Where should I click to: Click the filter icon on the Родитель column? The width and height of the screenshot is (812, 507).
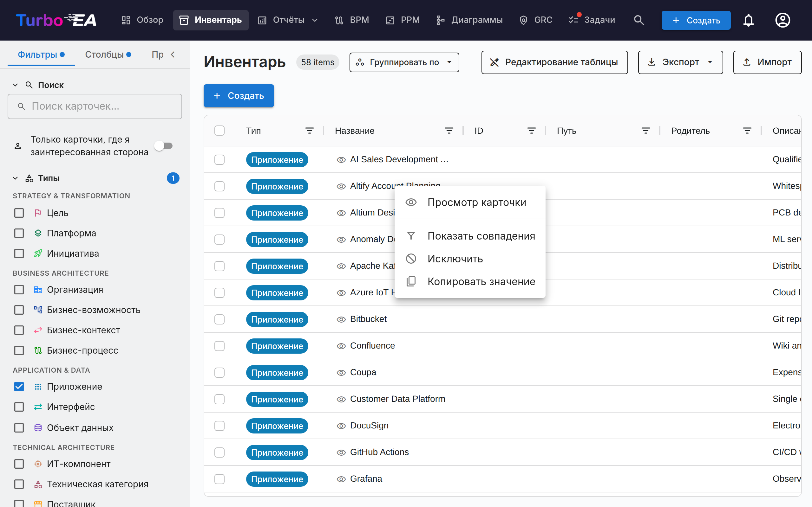click(x=747, y=131)
